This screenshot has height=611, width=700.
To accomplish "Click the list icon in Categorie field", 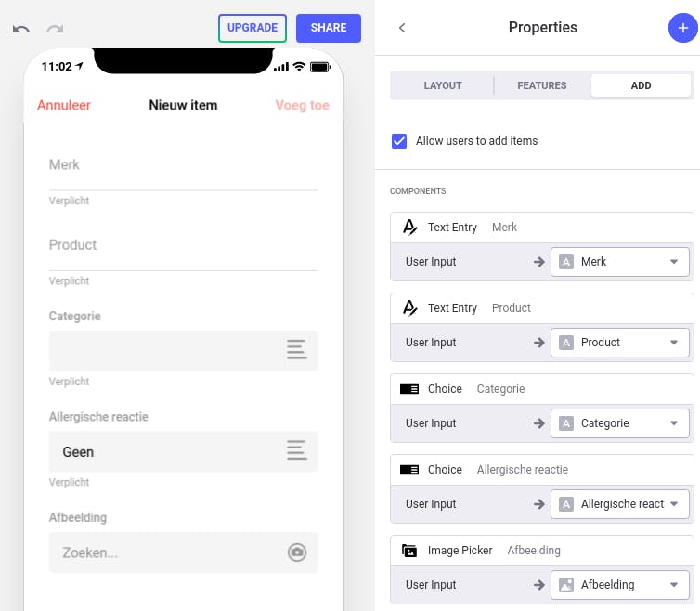I will (296, 350).
